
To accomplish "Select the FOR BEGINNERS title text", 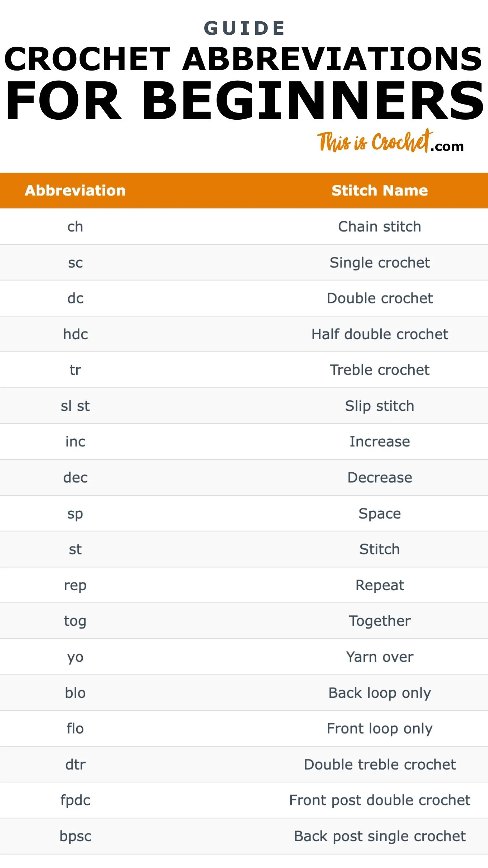I will (x=245, y=101).
